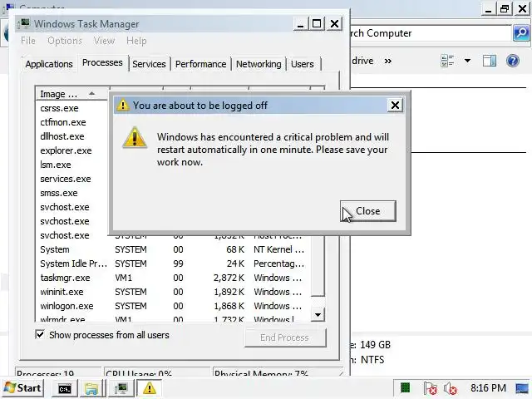
Task: Expand the toolbar overflow chevron in the Computer window
Action: pyautogui.click(x=388, y=61)
